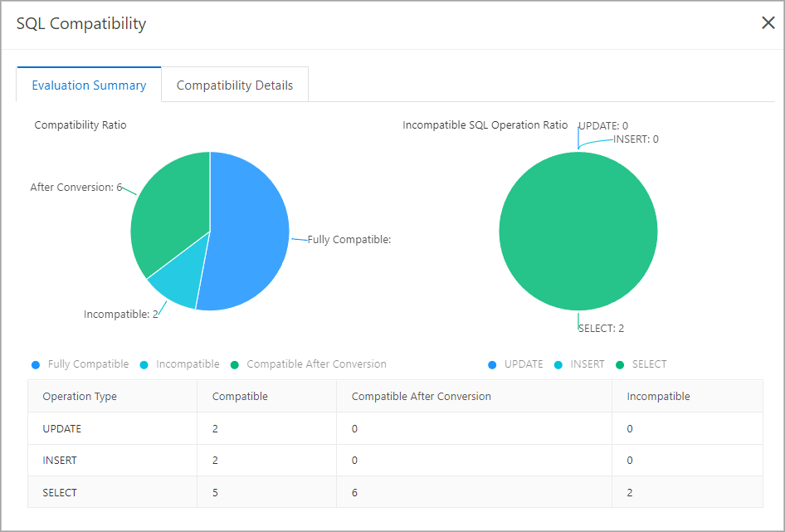This screenshot has height=532, width=785.
Task: Toggle the Fully Compatible legend dot
Action: point(36,364)
